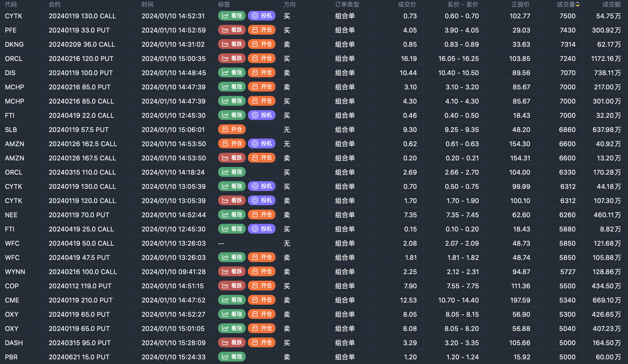Click the 看跌 tag on the PFE row

(x=232, y=30)
